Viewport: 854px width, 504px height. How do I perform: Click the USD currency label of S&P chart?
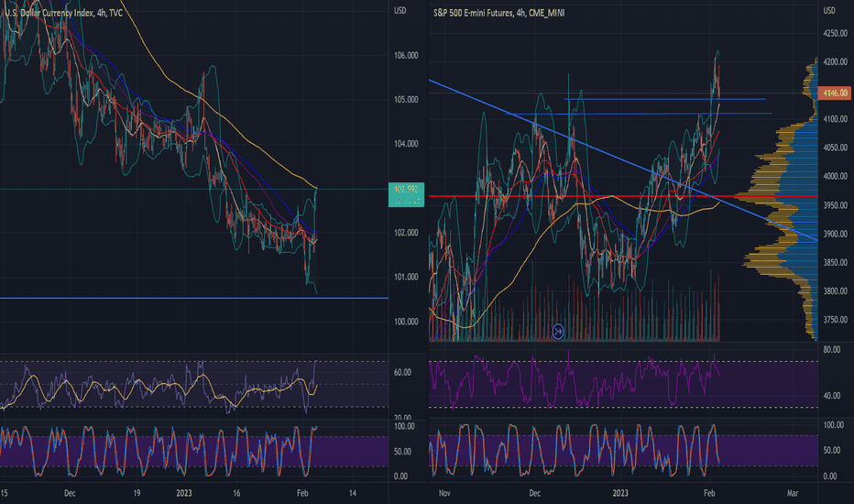[x=829, y=10]
